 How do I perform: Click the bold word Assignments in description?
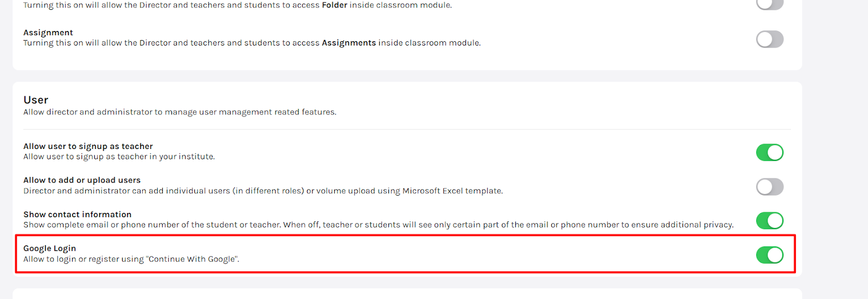[348, 43]
